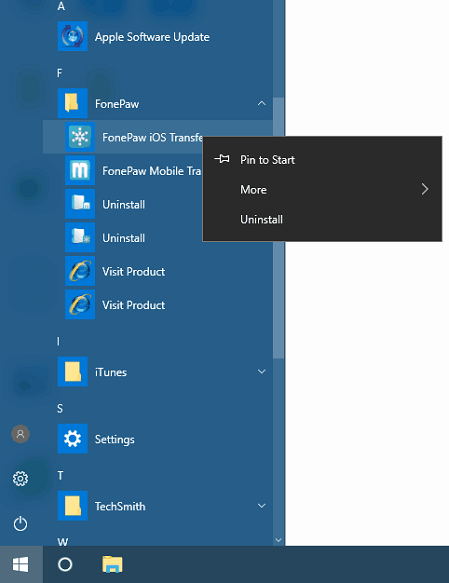The height and width of the screenshot is (583, 449).
Task: Click the TechSmith folder name
Action: (x=120, y=506)
